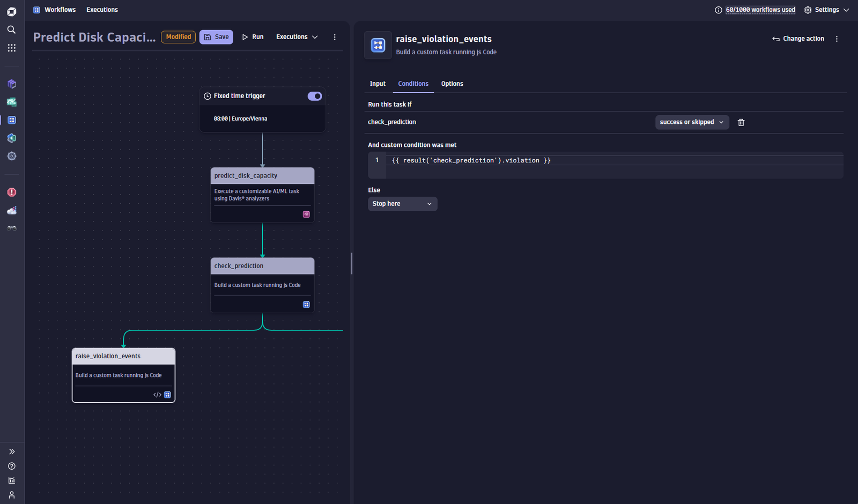This screenshot has width=858, height=504.
Task: Open the 'Stop here' Else dropdown
Action: click(402, 204)
